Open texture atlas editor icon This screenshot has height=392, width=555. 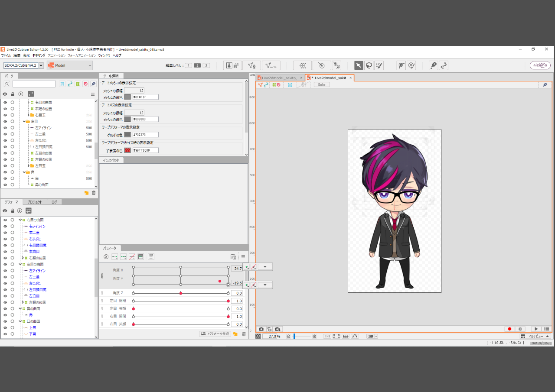233,65
